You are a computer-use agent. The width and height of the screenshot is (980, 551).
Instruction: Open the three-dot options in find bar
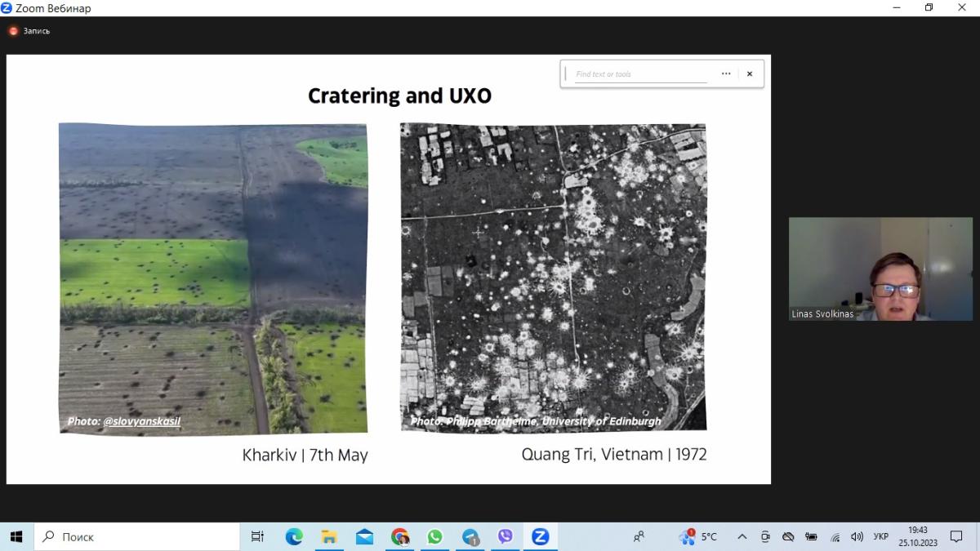[726, 73]
